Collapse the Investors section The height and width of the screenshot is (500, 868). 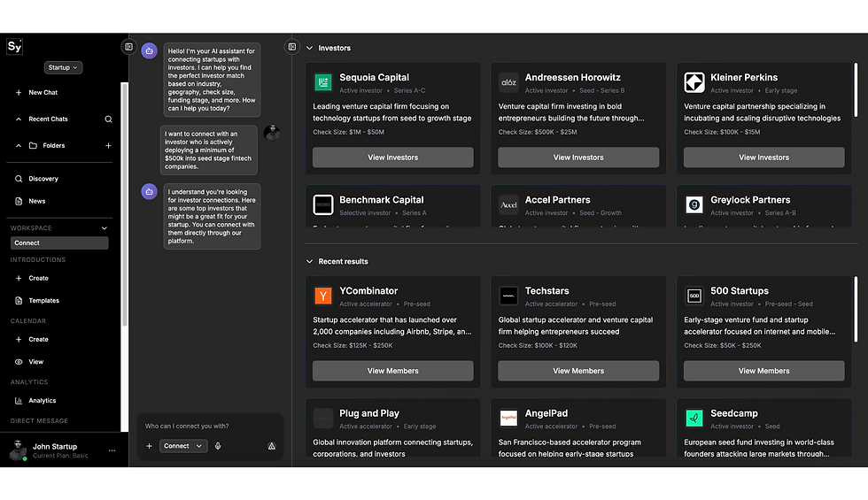pos(309,48)
